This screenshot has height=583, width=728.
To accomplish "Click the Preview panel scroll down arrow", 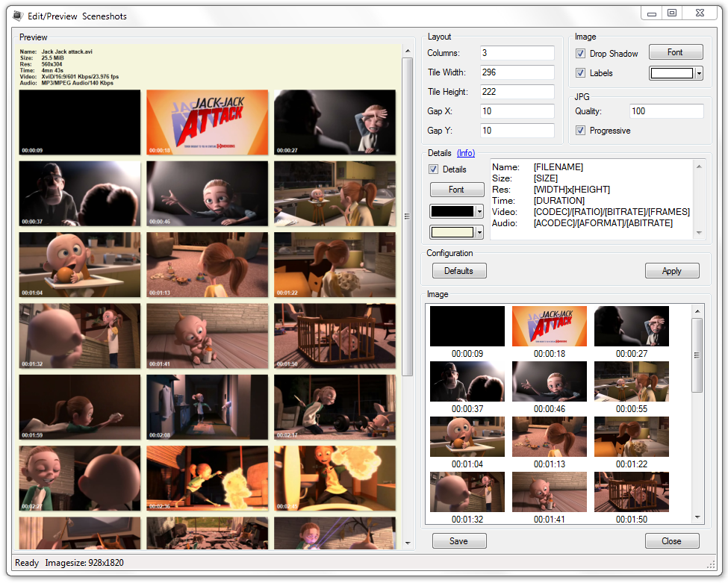I will [x=407, y=543].
